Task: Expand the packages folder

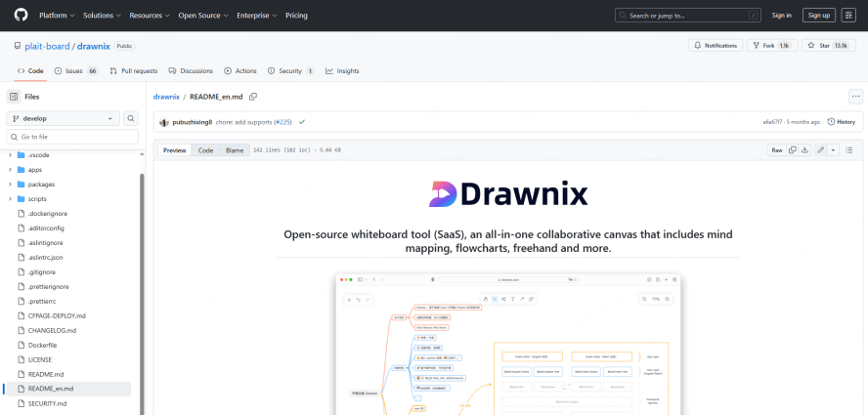Action: coord(10,185)
